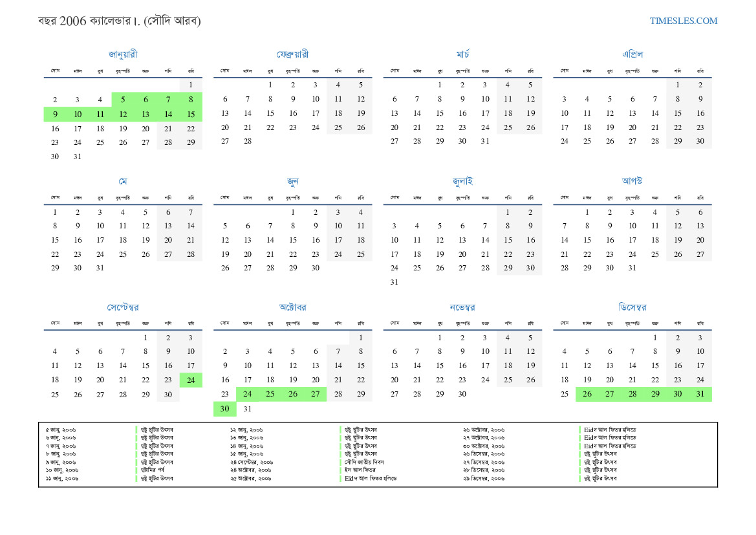
Task: Click the জানুয়ারী month heading
Action: pyautogui.click(x=123, y=54)
